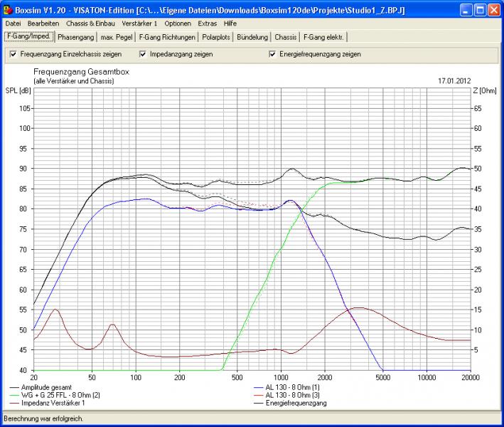This screenshot has height=427, width=504.
Task: Open the Bearbeiten menu
Action: click(x=43, y=23)
